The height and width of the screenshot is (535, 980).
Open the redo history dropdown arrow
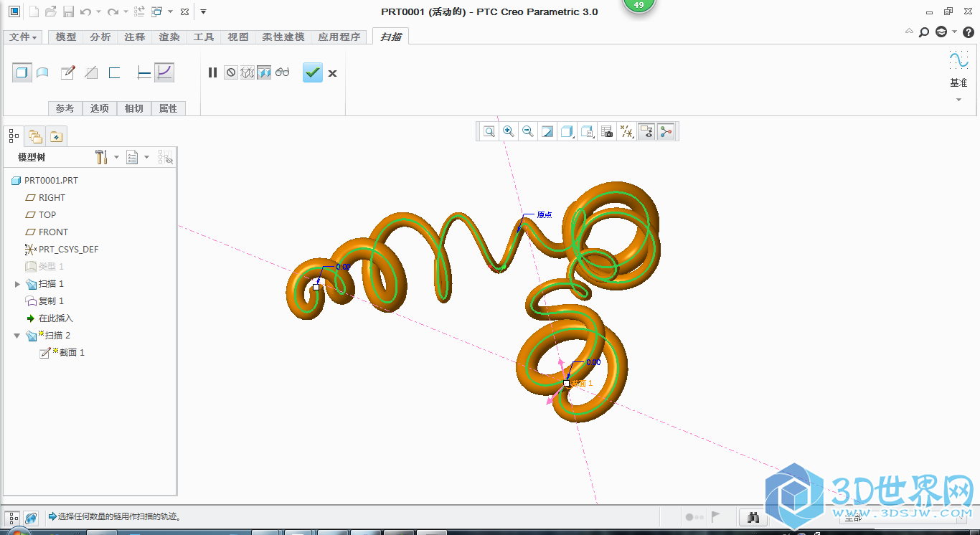pyautogui.click(x=126, y=12)
